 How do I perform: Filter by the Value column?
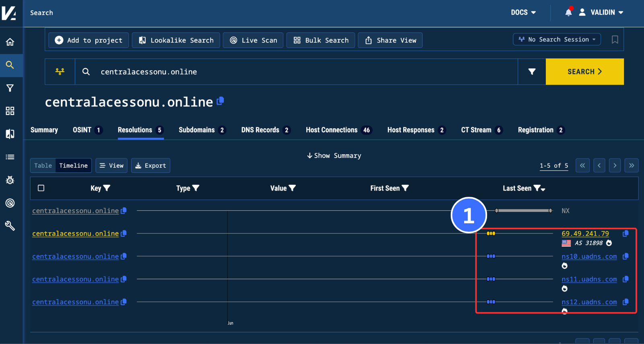[292, 188]
